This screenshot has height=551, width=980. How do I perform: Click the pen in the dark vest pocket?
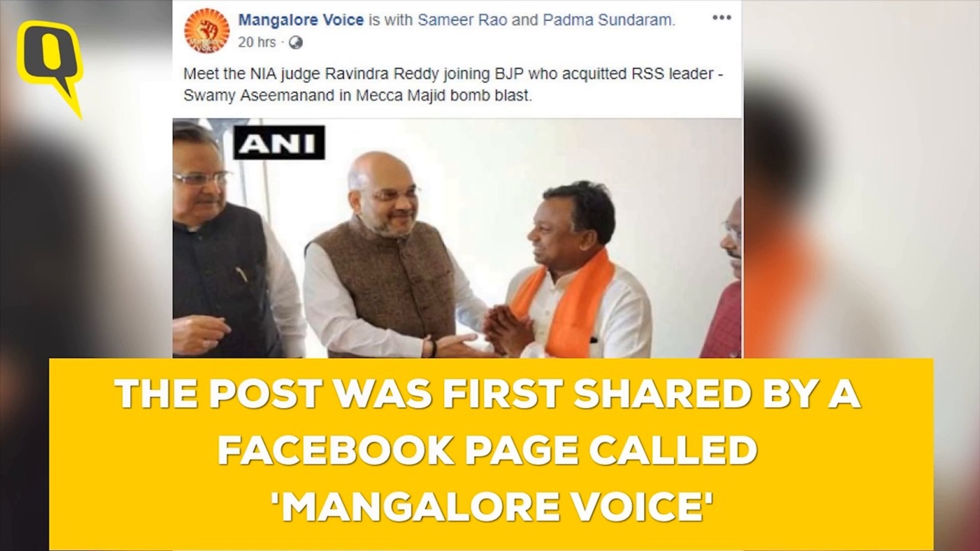pyautogui.click(x=241, y=275)
